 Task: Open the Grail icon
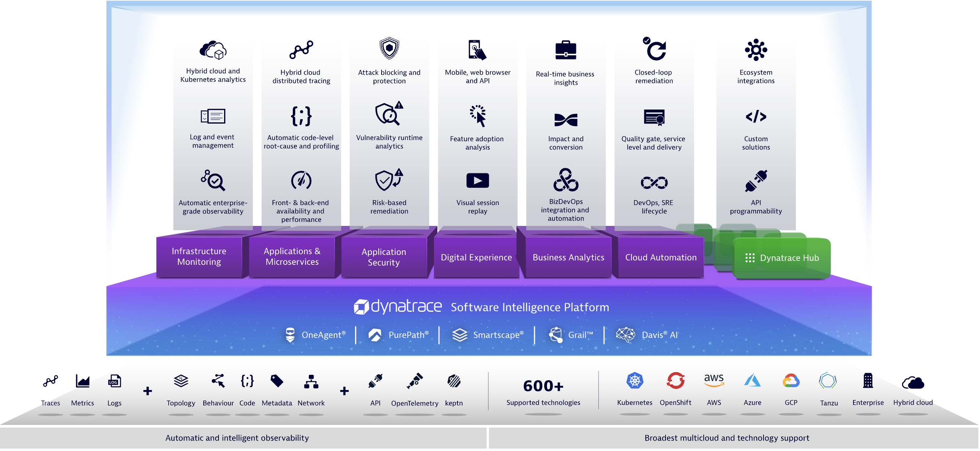click(556, 335)
